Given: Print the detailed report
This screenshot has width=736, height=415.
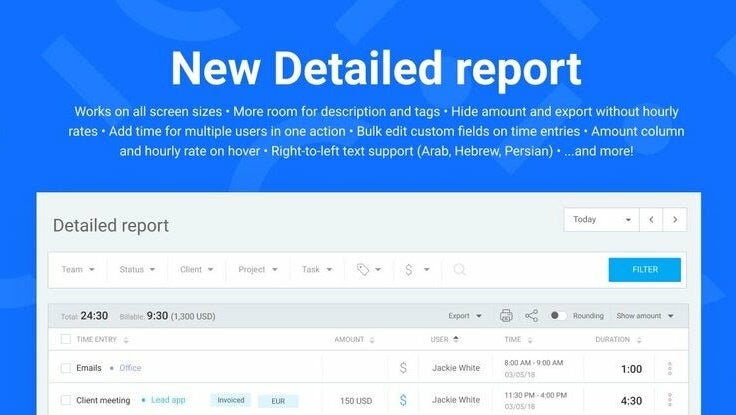Looking at the screenshot, I should click(x=506, y=316).
